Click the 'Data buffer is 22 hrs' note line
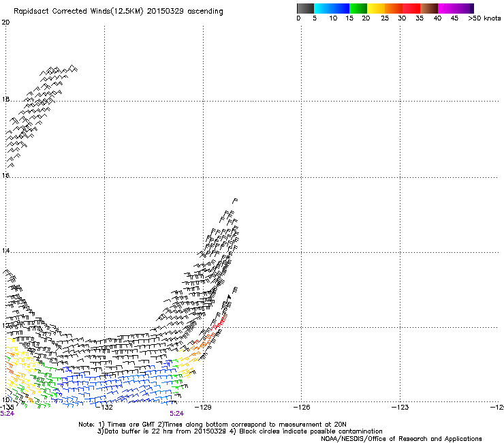 240,431
